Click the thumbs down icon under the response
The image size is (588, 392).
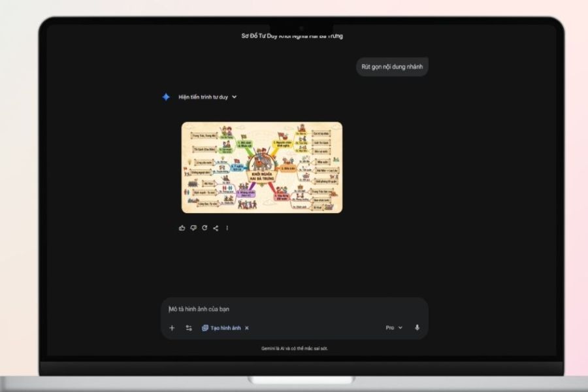point(193,228)
